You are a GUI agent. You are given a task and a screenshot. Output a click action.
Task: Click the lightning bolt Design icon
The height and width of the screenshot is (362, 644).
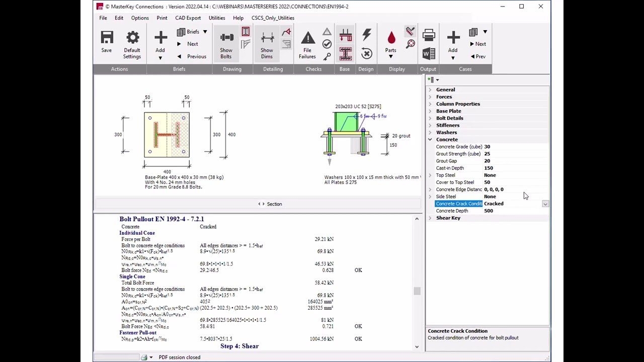click(x=366, y=35)
